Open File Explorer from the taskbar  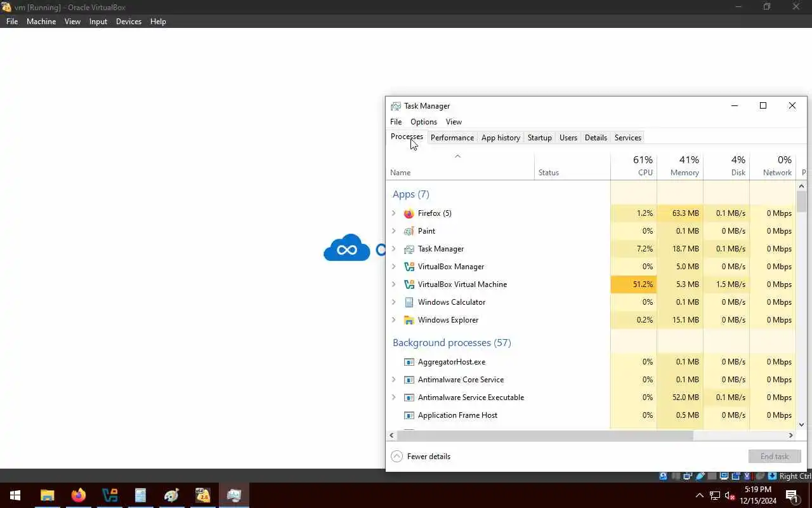click(x=47, y=495)
